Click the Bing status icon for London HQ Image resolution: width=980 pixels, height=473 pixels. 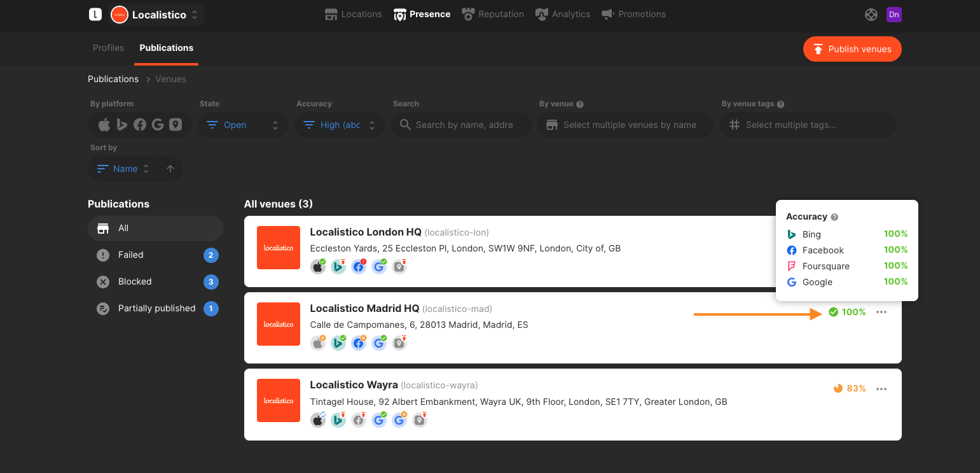tap(338, 267)
